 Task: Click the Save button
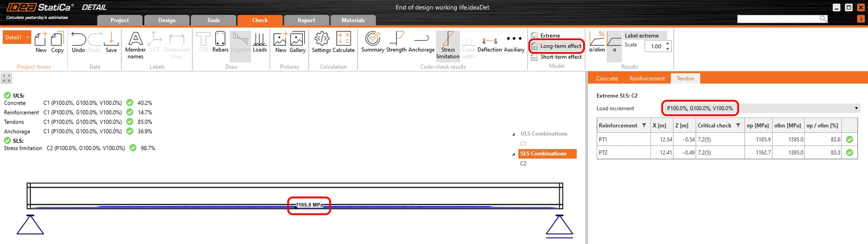point(111,42)
